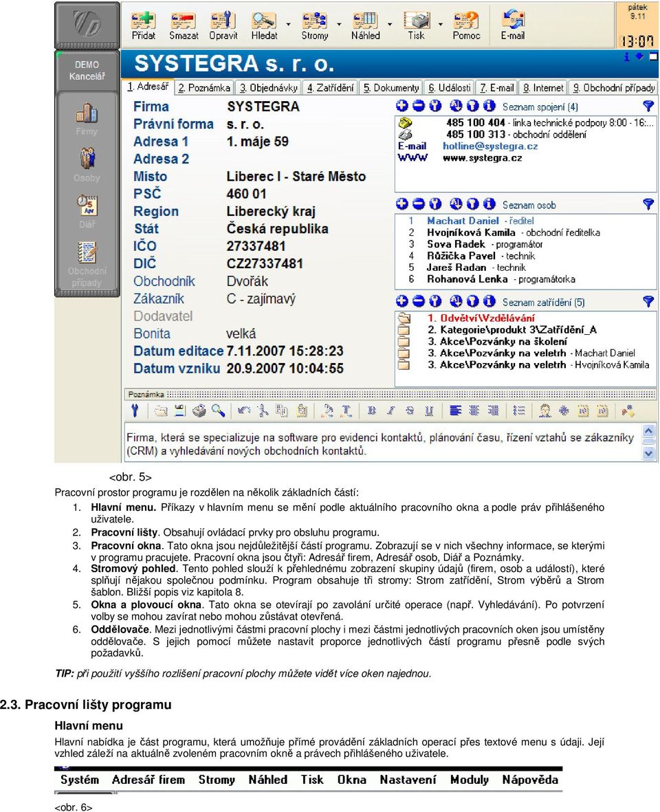Click the Opravit edit icon

point(223,26)
